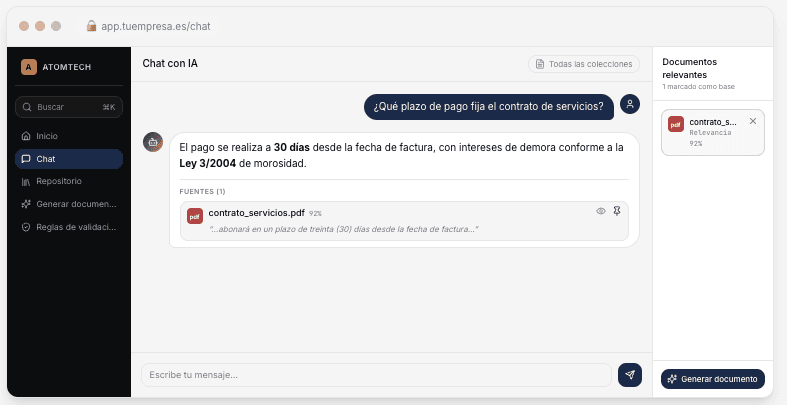
Task: Remove contrato_s... from relevant documents
Action: (752, 121)
